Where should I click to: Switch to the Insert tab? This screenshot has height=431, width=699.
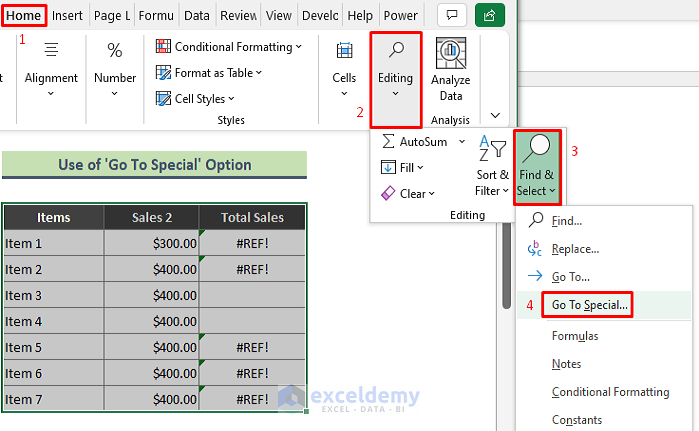point(67,16)
